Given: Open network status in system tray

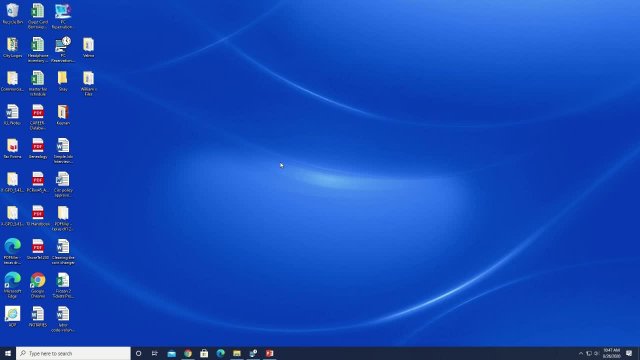Looking at the screenshot, I should click(589, 353).
